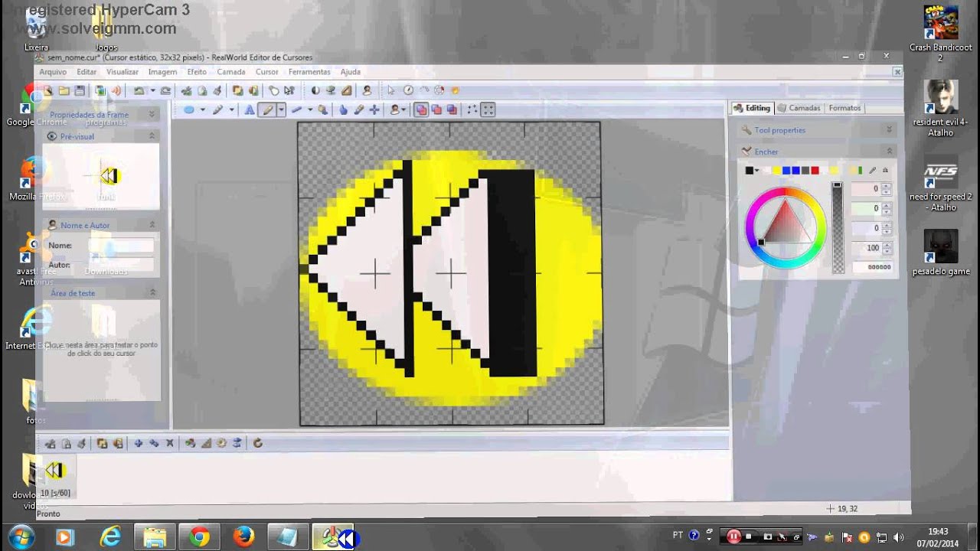980x551 pixels.
Task: Pick the red color swatch
Action: (x=815, y=170)
